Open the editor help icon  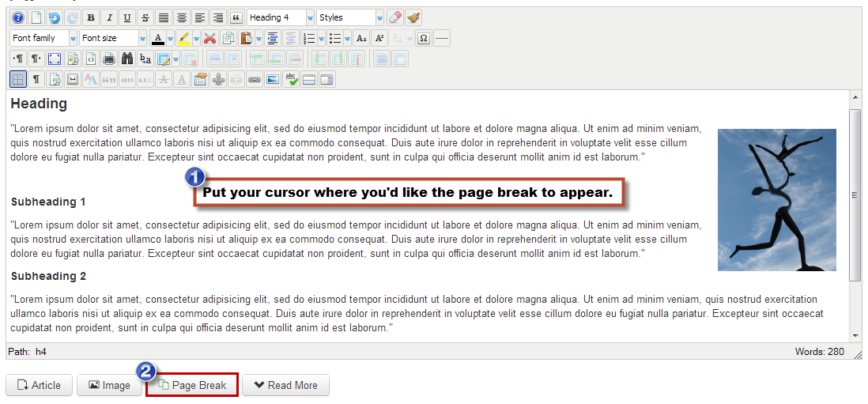click(18, 17)
